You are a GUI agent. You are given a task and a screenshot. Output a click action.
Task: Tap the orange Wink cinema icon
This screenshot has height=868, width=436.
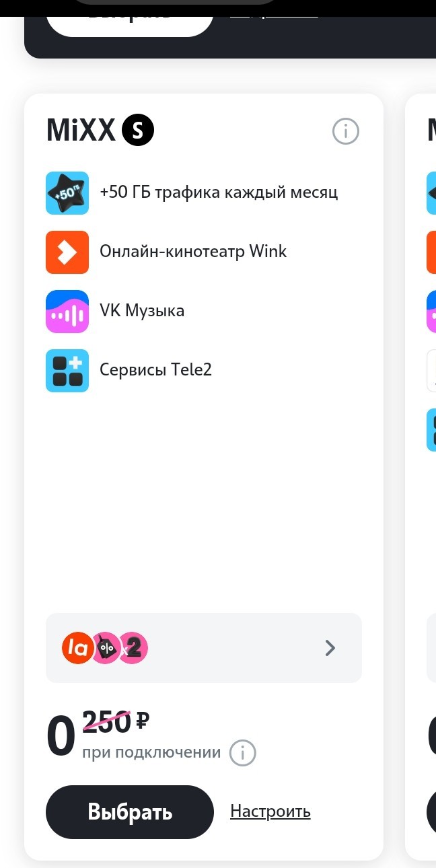pyautogui.click(x=67, y=252)
